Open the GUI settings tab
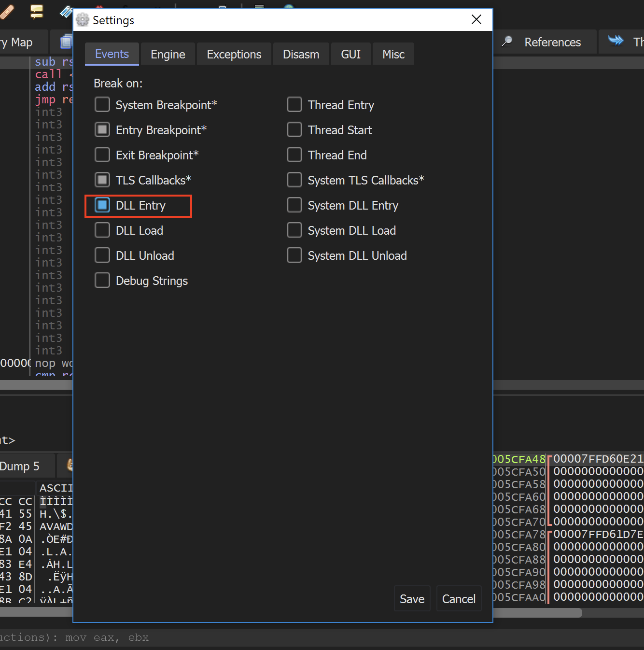Image resolution: width=644 pixels, height=650 pixels. coord(351,54)
